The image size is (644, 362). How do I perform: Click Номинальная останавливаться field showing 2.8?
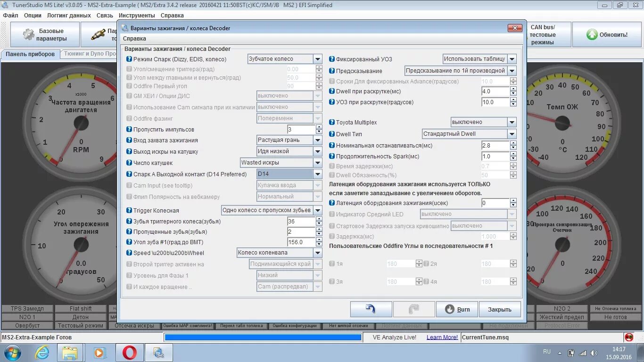(495, 145)
